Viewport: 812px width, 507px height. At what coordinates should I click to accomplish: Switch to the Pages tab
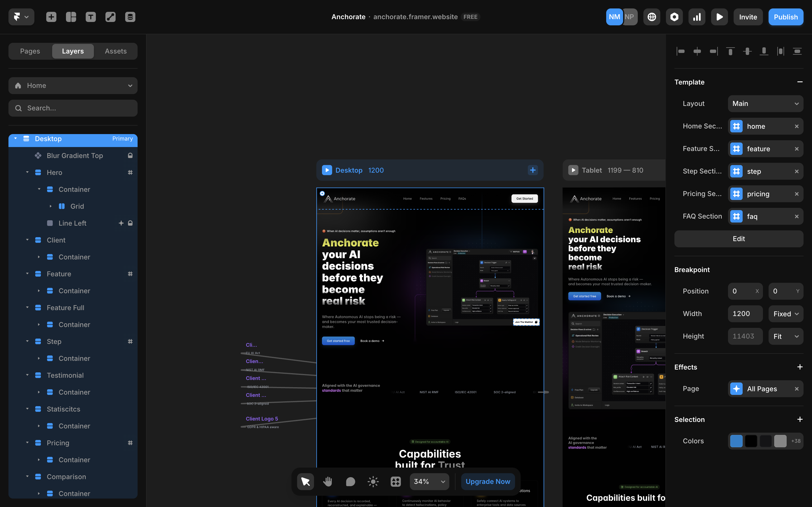point(30,51)
